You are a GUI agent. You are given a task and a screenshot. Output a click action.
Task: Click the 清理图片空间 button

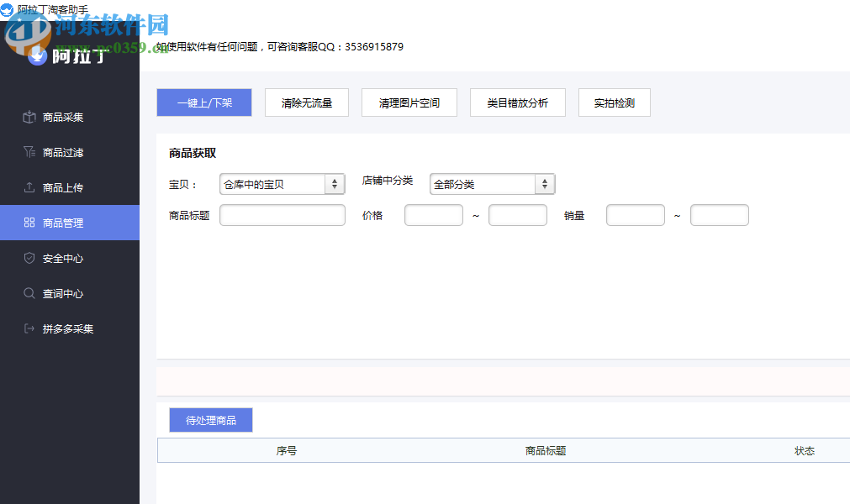click(x=409, y=102)
